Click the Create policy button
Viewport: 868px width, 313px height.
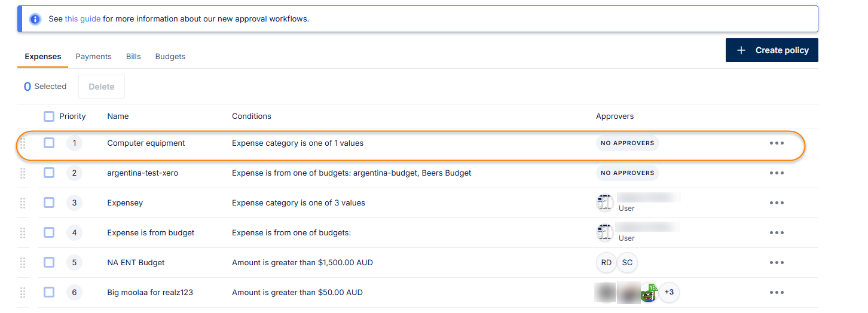[772, 50]
